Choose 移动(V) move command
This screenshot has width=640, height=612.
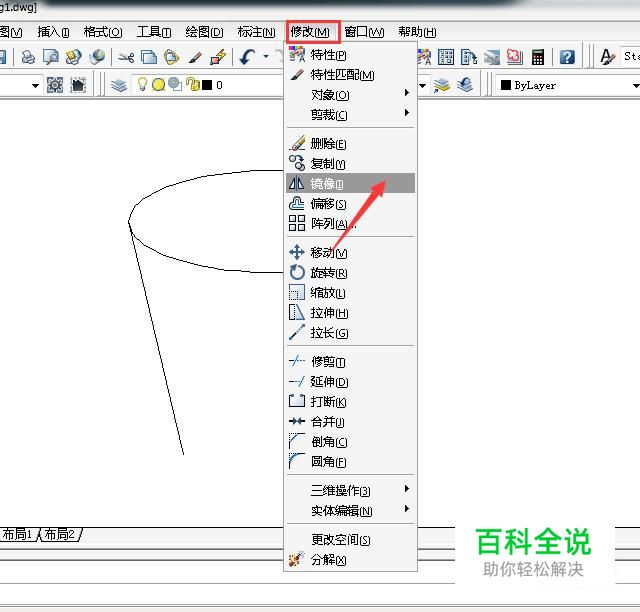[351, 253]
